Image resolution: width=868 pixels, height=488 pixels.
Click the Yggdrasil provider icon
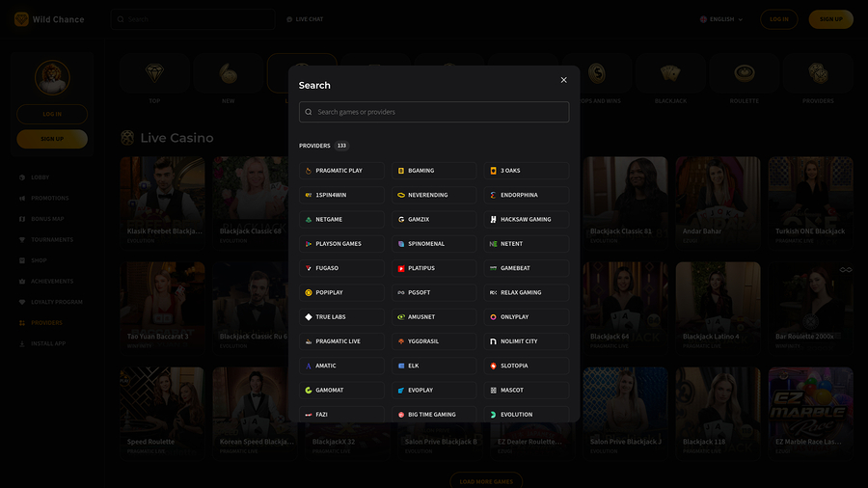coord(401,341)
